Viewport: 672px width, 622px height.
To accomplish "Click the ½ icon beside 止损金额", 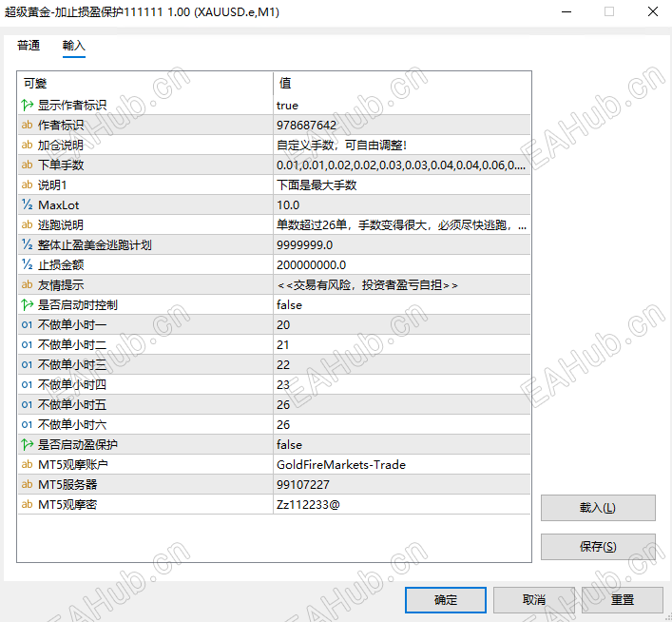I will tap(27, 264).
